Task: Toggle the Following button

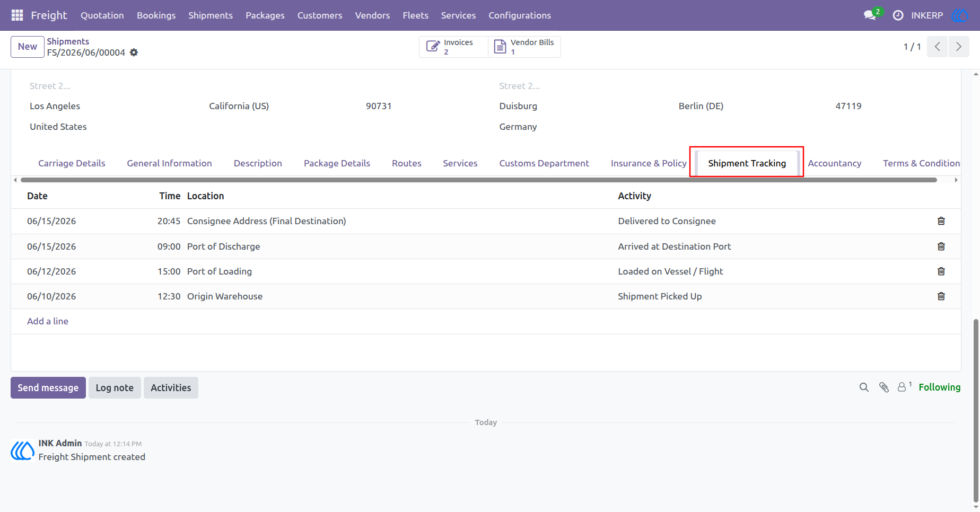Action: 939,387
